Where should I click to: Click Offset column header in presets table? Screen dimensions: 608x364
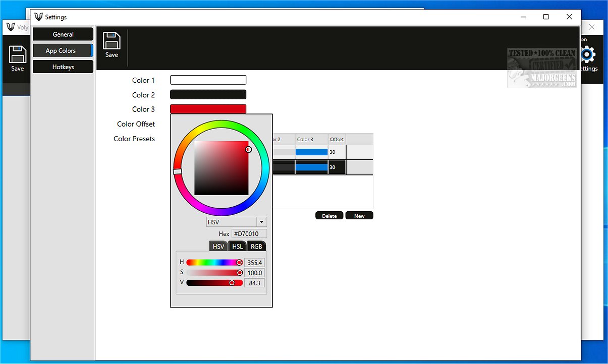coord(337,139)
